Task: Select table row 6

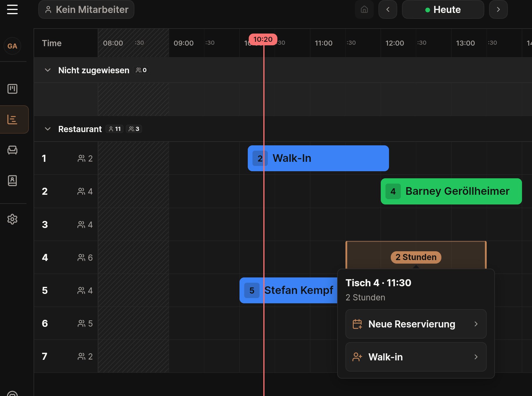Action: [66, 323]
